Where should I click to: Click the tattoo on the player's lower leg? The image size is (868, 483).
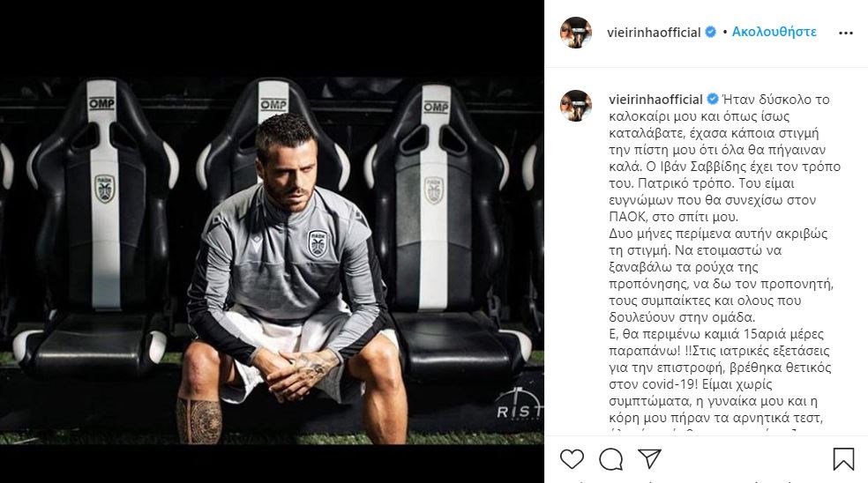[x=198, y=420]
